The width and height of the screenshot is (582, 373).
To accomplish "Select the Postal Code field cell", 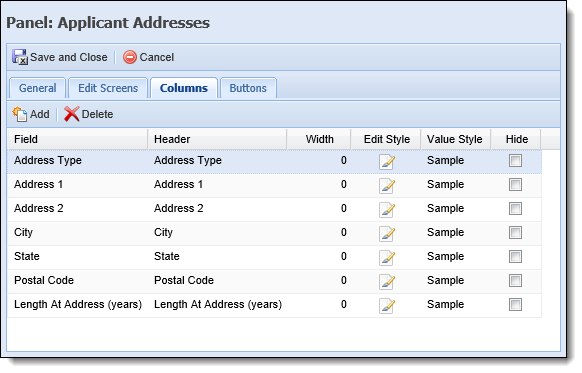I will [77, 281].
